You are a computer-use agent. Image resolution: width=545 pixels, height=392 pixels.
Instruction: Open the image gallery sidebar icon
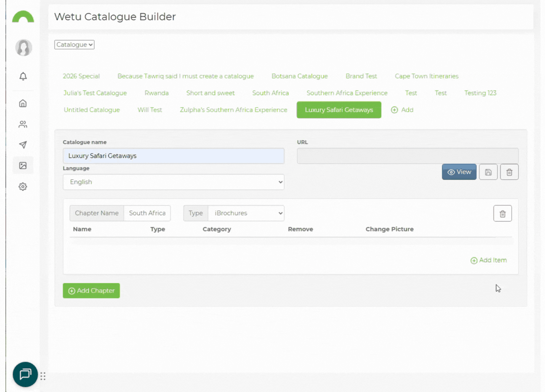(23, 166)
